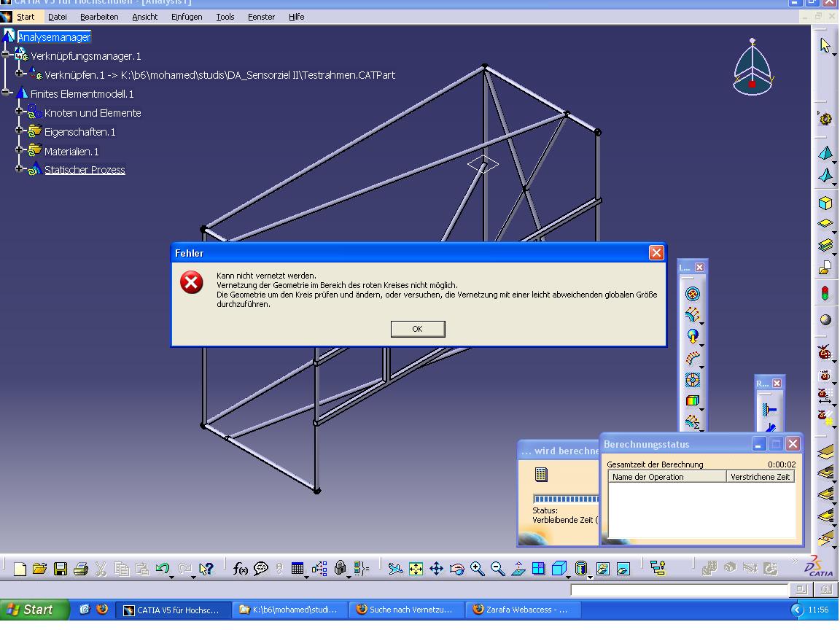
Task: Click the comment speech bubble icon
Action: point(261,569)
